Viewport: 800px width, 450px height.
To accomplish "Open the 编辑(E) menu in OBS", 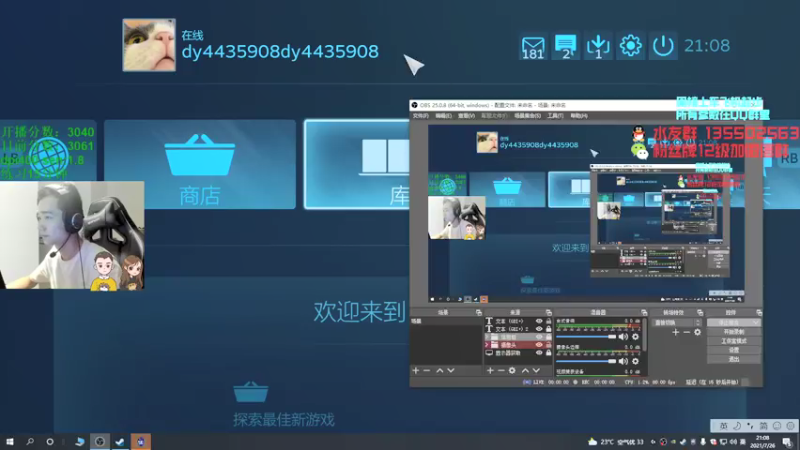I will pos(443,116).
